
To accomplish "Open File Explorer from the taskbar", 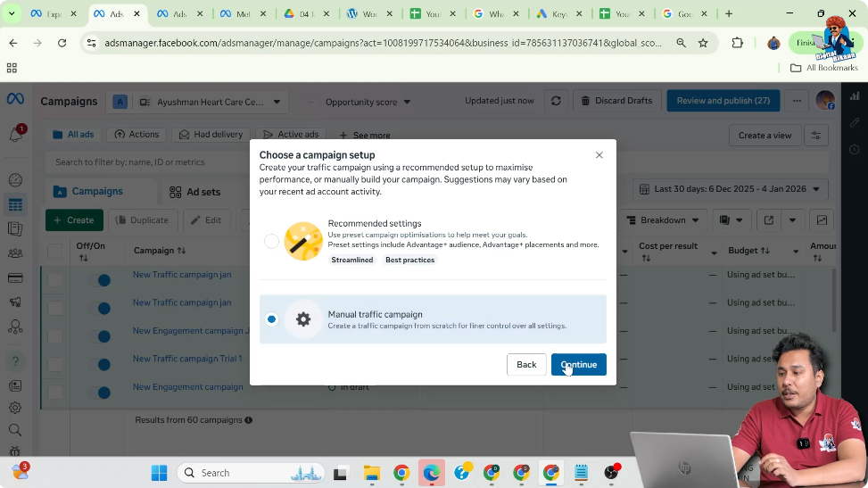I will (371, 473).
